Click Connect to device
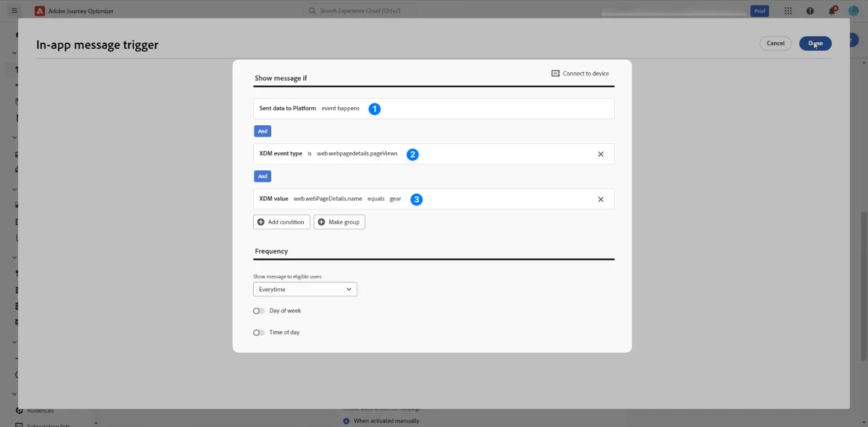This screenshot has width=868, height=427. click(x=580, y=73)
